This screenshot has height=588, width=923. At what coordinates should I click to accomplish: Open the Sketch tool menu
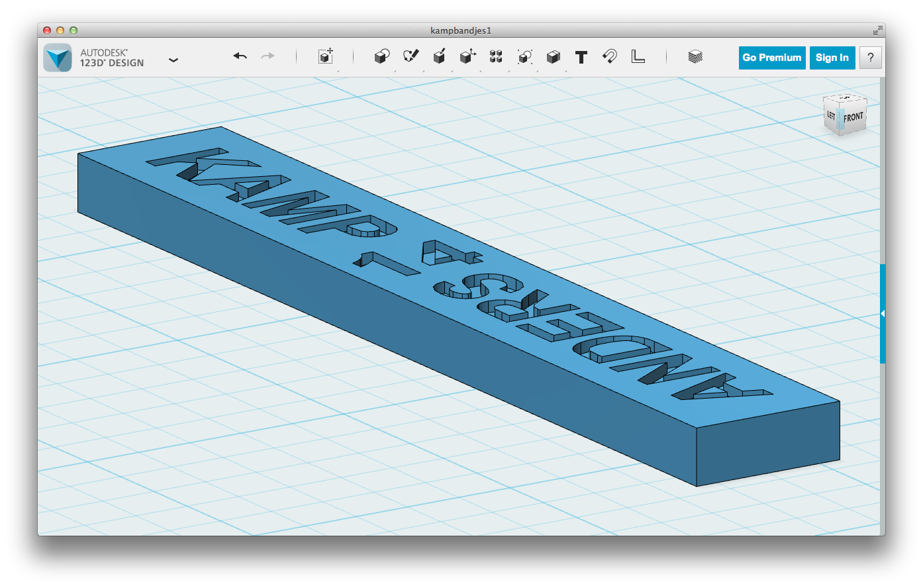click(411, 56)
